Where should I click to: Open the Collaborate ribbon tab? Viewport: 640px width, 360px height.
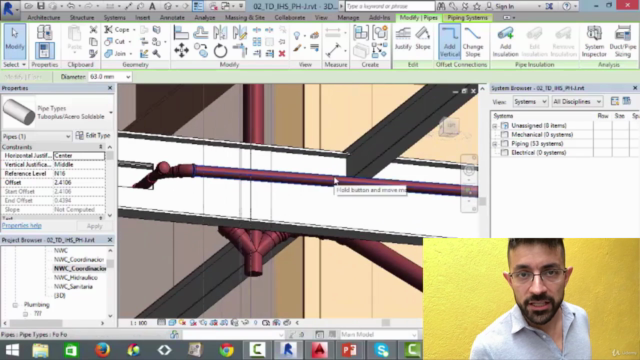point(289,18)
